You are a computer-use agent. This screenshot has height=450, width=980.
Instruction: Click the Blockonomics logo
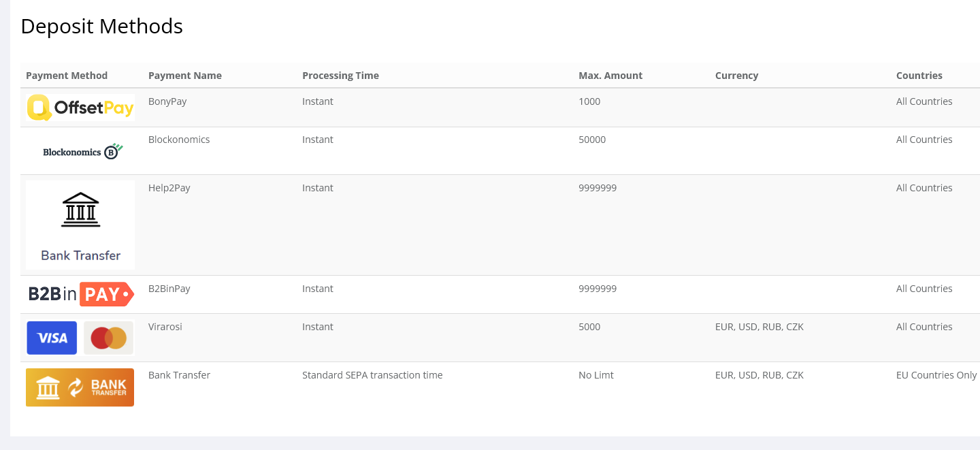tap(83, 151)
